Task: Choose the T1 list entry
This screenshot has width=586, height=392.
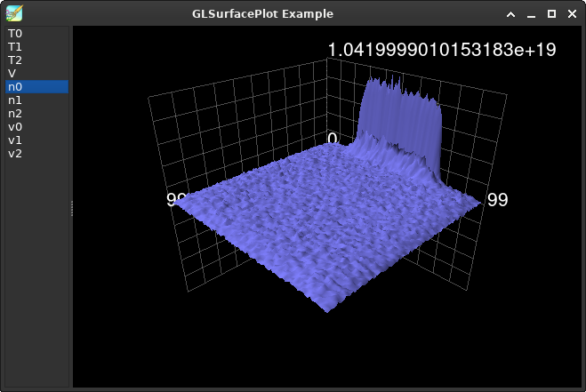Action: point(14,47)
